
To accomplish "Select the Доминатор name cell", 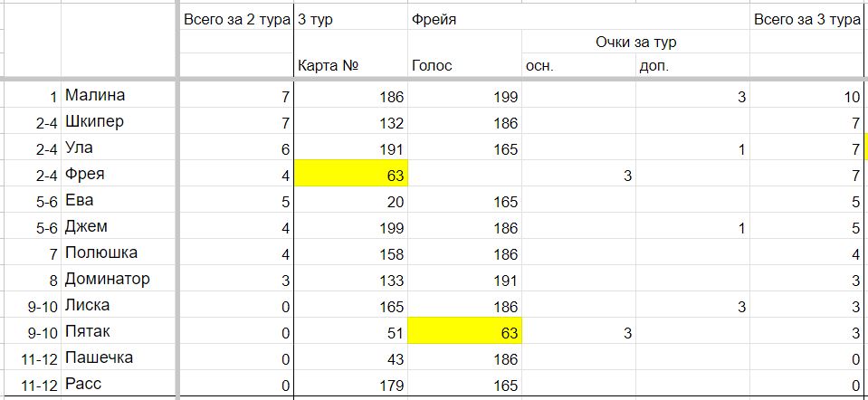I will (x=119, y=279).
